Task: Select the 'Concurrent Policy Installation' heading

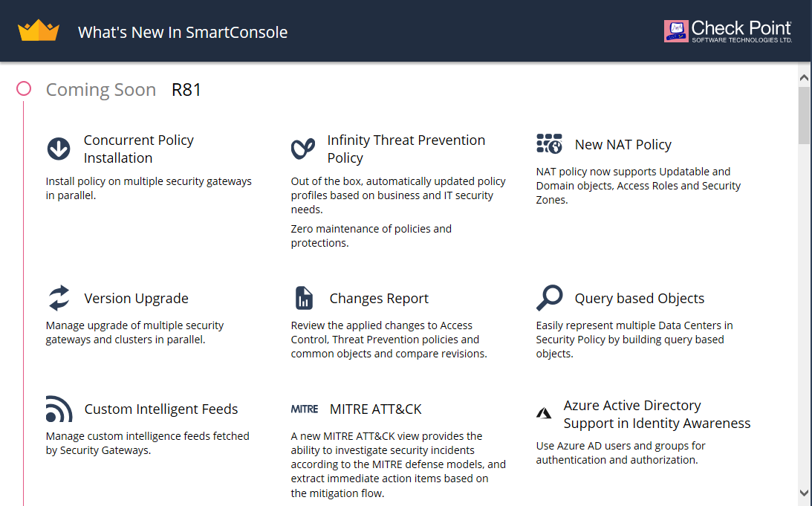Action: click(139, 149)
